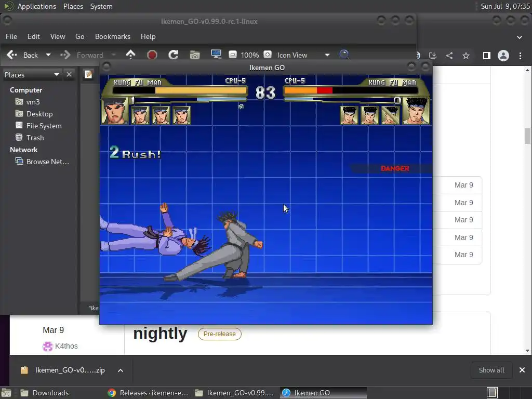Click the K4thos avatar icon
The image size is (532, 399).
(x=47, y=347)
